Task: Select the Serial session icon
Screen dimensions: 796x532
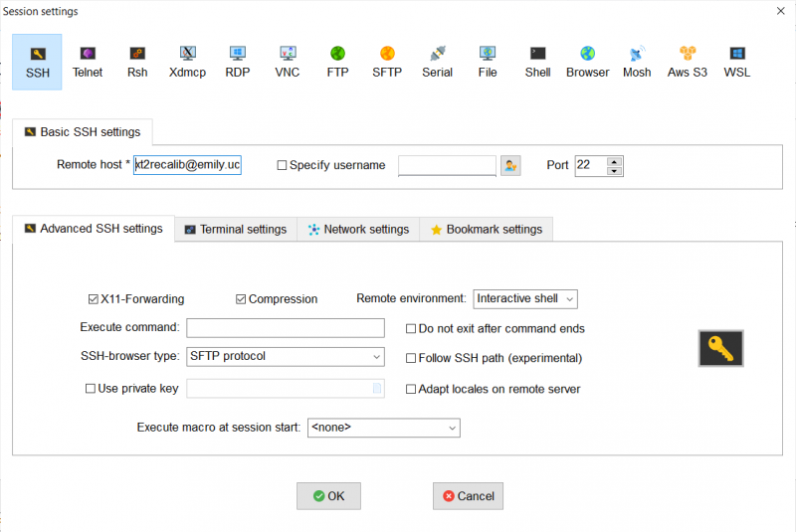Action: tap(437, 62)
